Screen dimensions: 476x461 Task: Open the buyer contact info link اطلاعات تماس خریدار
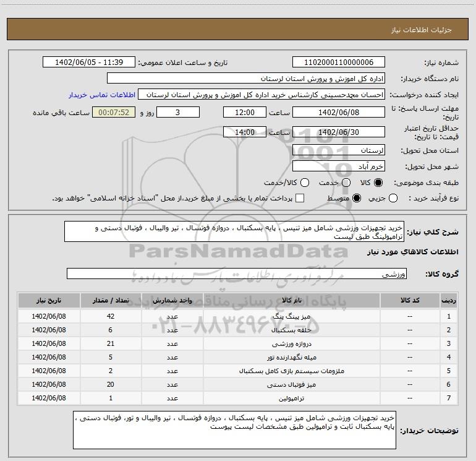click(x=102, y=95)
